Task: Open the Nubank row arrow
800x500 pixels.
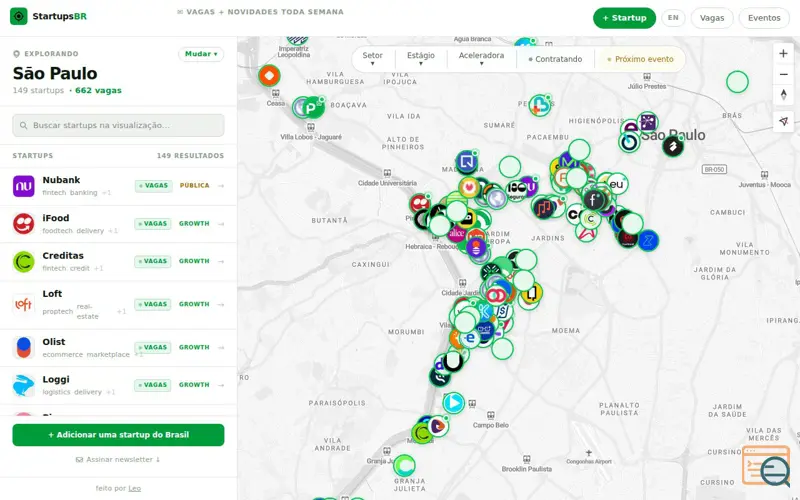Action: coord(221,186)
